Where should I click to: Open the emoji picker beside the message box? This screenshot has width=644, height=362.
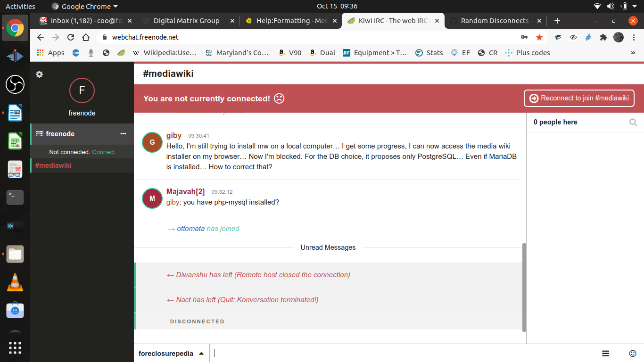coord(632,353)
